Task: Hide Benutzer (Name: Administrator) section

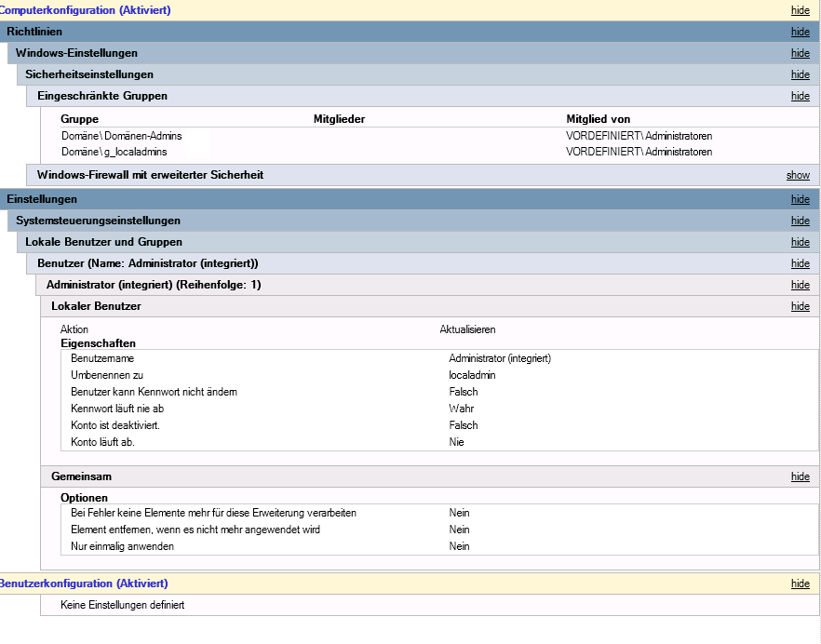Action: 801,263
